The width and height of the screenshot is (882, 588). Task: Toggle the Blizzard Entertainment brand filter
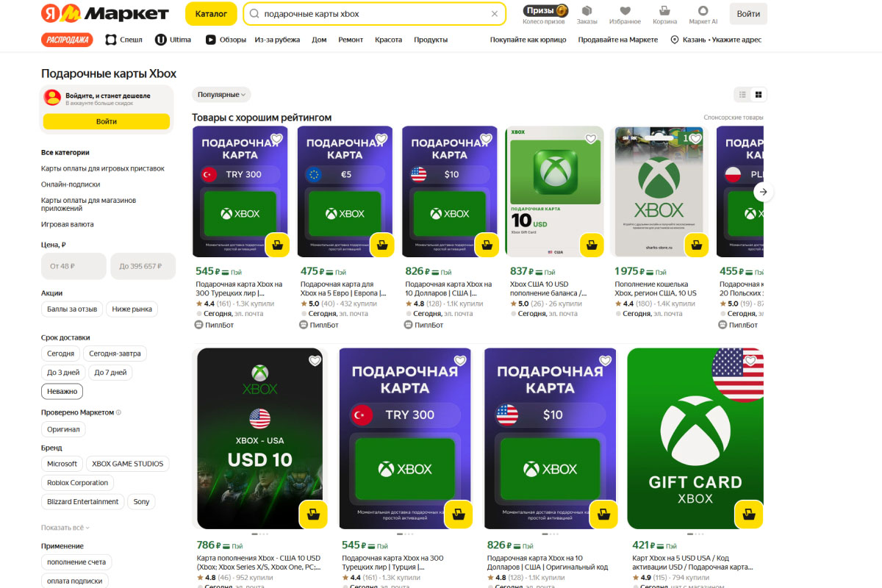(83, 502)
